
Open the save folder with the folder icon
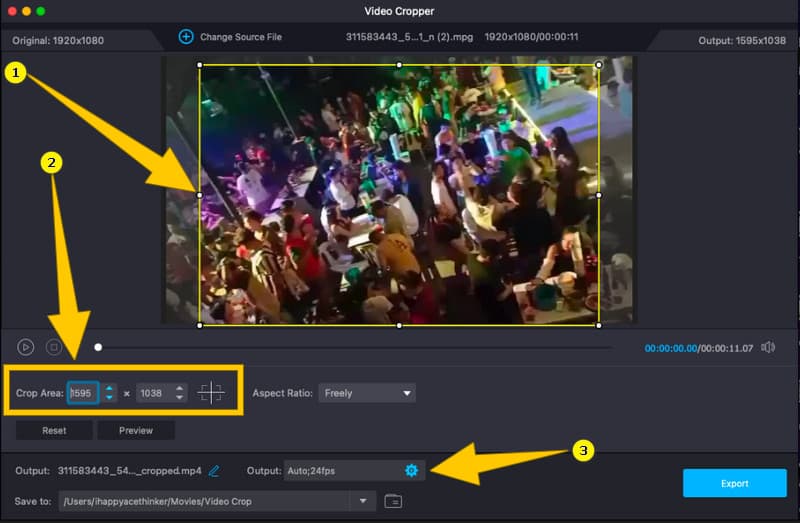[x=393, y=501]
